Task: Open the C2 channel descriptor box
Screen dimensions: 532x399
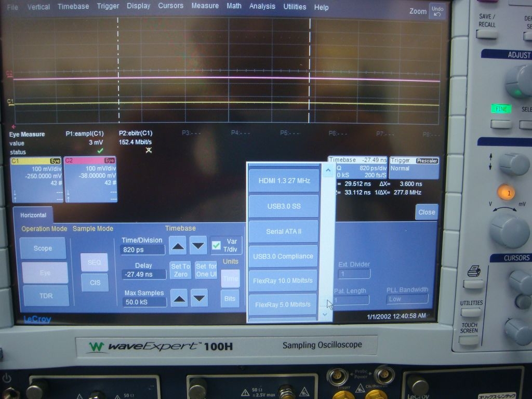Action: (x=91, y=179)
